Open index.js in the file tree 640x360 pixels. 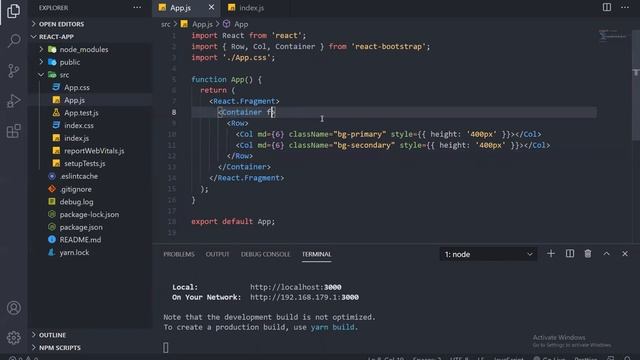point(90,138)
